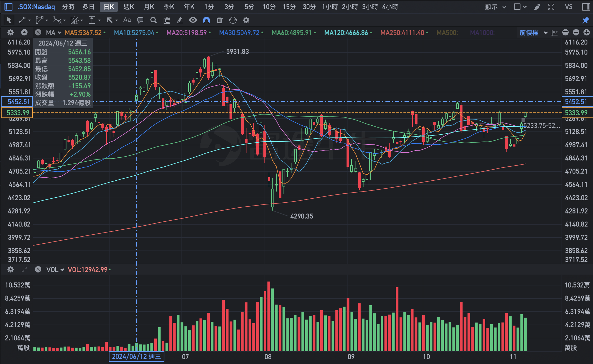
Task: Select the arrow cursor tool
Action: point(9,20)
